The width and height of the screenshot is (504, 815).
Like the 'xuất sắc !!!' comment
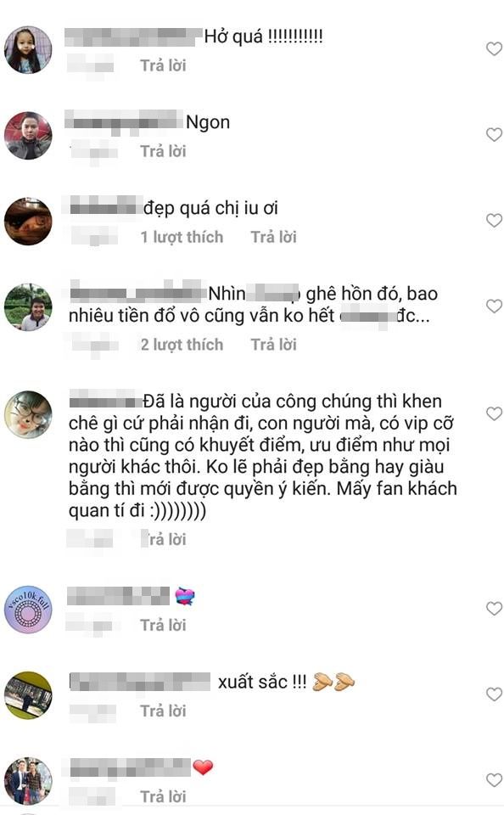click(x=494, y=694)
